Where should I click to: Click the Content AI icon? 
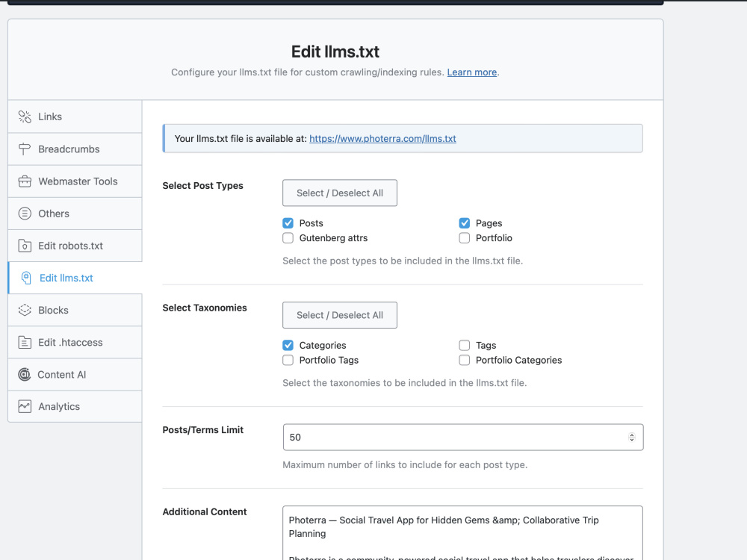25,375
